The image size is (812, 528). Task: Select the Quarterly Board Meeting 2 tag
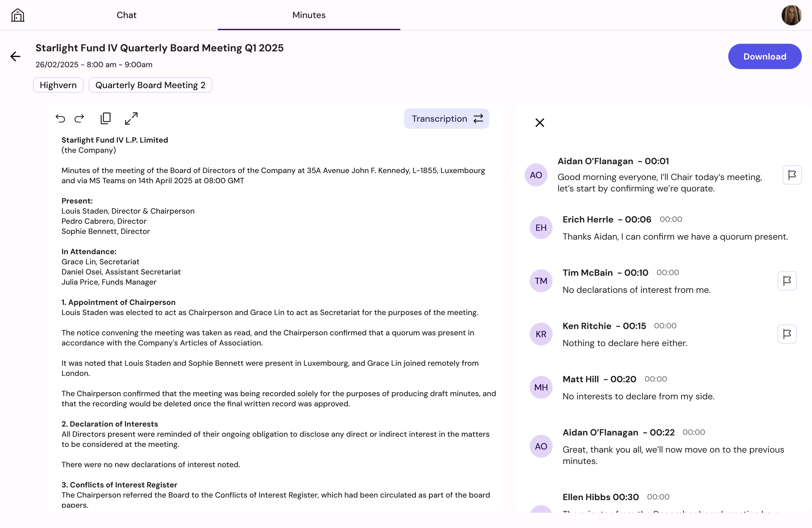pyautogui.click(x=151, y=85)
